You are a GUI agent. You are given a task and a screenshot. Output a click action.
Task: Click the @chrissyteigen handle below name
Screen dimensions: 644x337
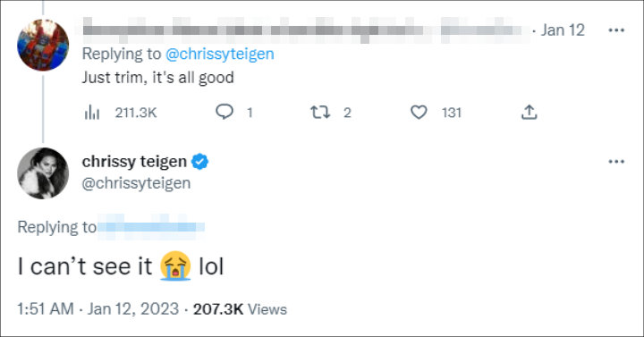click(x=136, y=183)
